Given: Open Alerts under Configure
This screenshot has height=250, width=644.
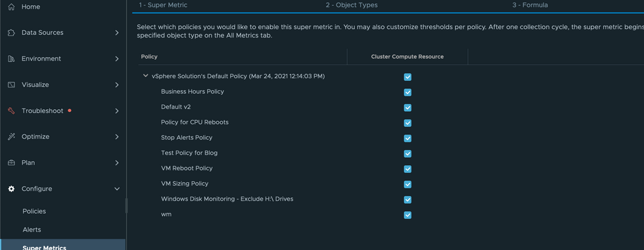Looking at the screenshot, I should pyautogui.click(x=32, y=230).
